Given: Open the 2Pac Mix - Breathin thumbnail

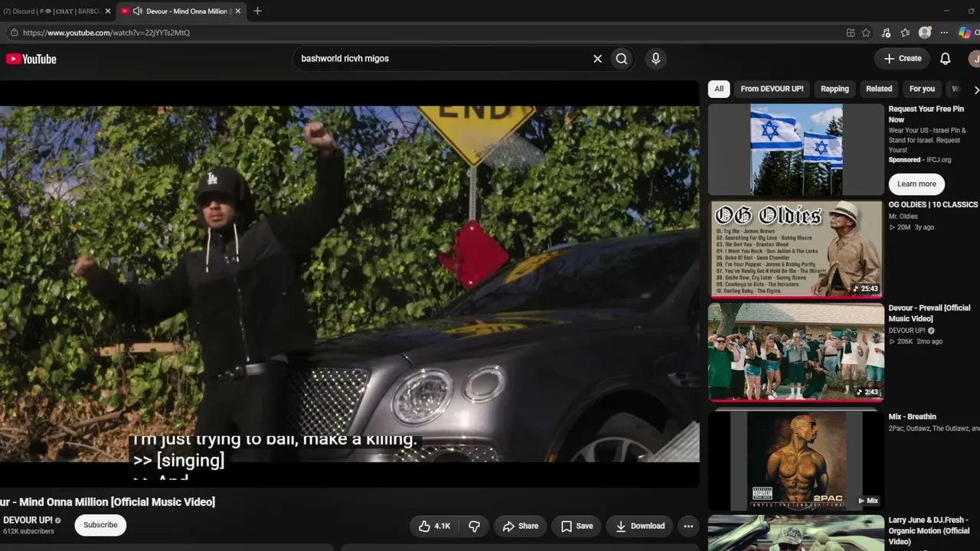Looking at the screenshot, I should coord(795,459).
